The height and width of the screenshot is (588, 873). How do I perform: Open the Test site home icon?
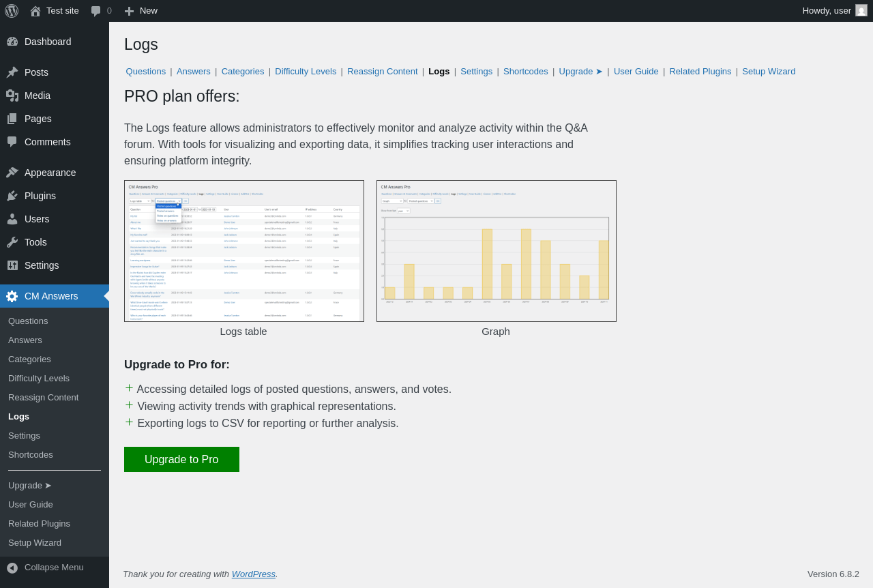35,11
